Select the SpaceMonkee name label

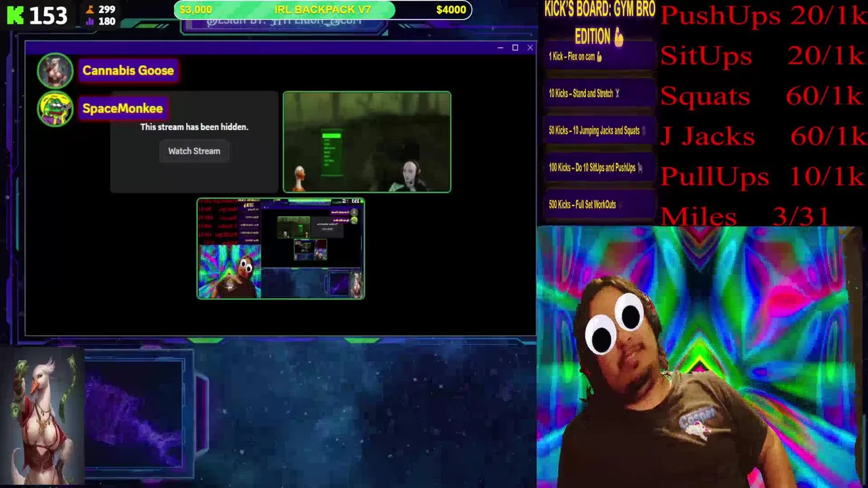123,108
